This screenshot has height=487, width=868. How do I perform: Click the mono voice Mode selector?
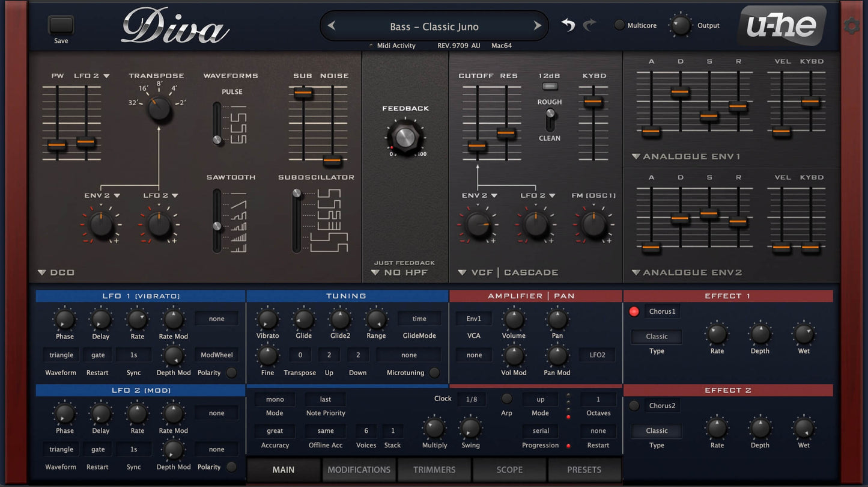(275, 399)
